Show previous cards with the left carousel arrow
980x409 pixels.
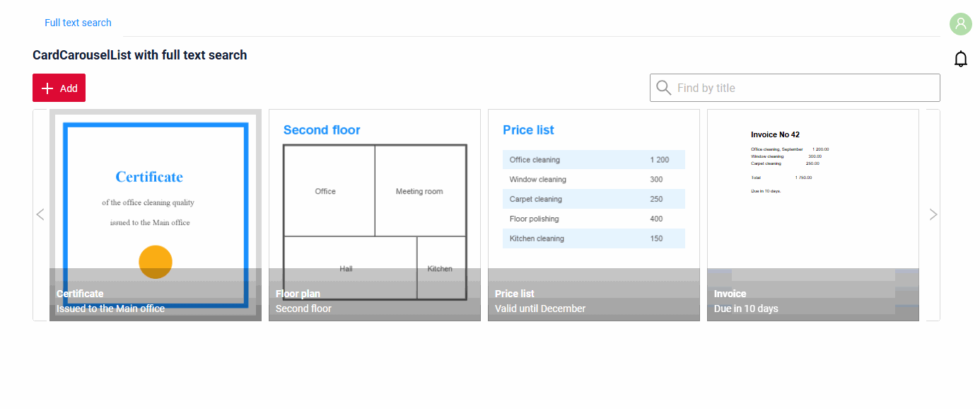40,214
